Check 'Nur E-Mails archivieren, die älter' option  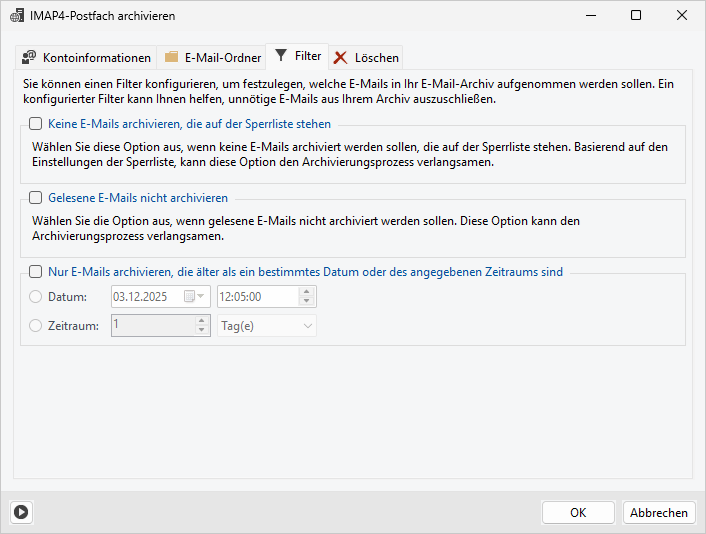click(36, 271)
